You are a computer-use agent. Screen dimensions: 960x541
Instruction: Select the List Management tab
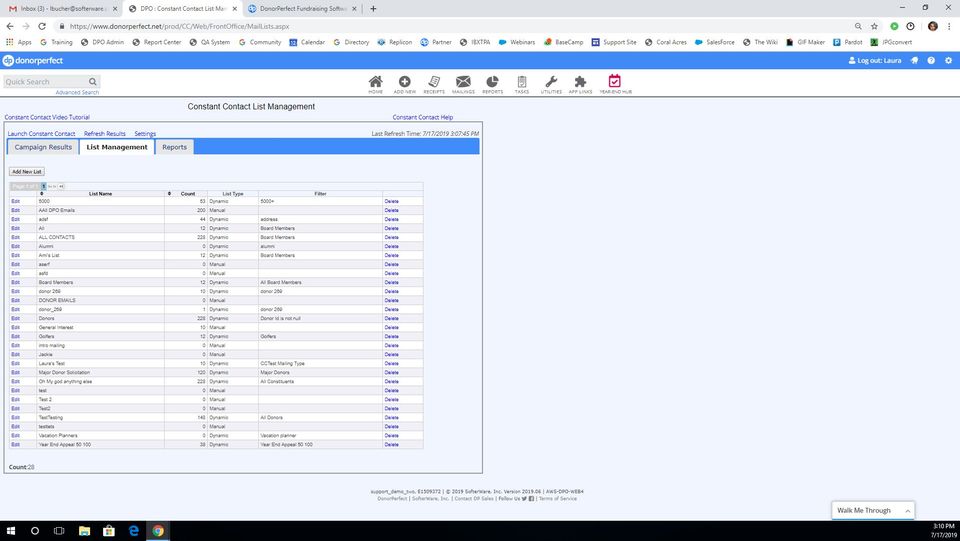[x=116, y=147]
